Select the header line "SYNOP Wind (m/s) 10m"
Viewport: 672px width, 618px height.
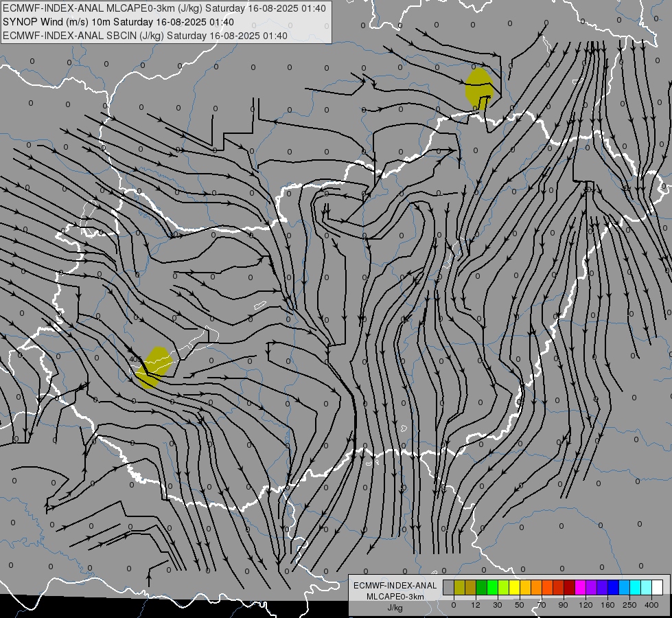click(x=118, y=22)
